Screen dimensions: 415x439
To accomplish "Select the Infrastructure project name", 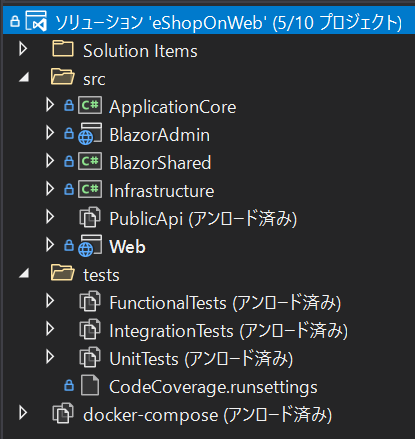I will (x=162, y=191).
